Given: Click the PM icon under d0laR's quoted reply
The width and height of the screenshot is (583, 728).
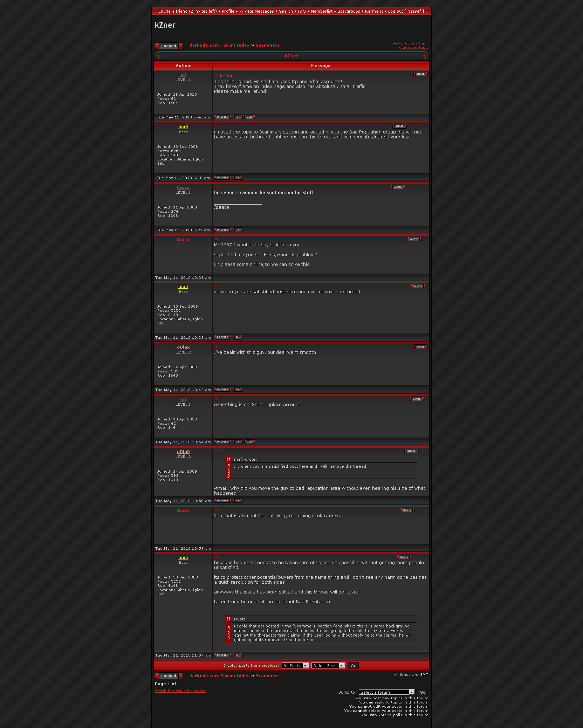Looking at the screenshot, I should pos(238,501).
